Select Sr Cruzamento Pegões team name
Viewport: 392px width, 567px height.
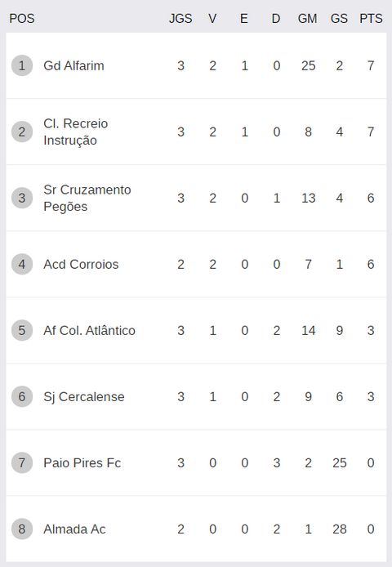point(87,198)
